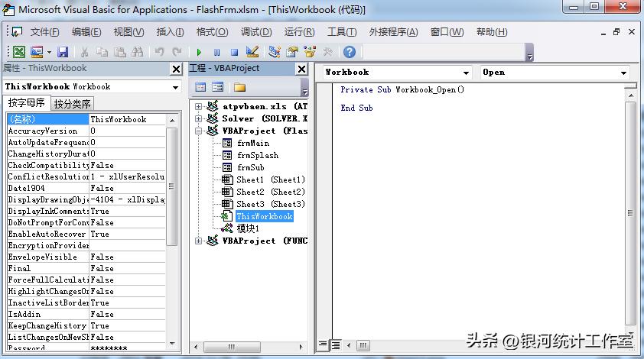Open the Workbook object dropdown
The image size is (644, 359).
(x=466, y=73)
